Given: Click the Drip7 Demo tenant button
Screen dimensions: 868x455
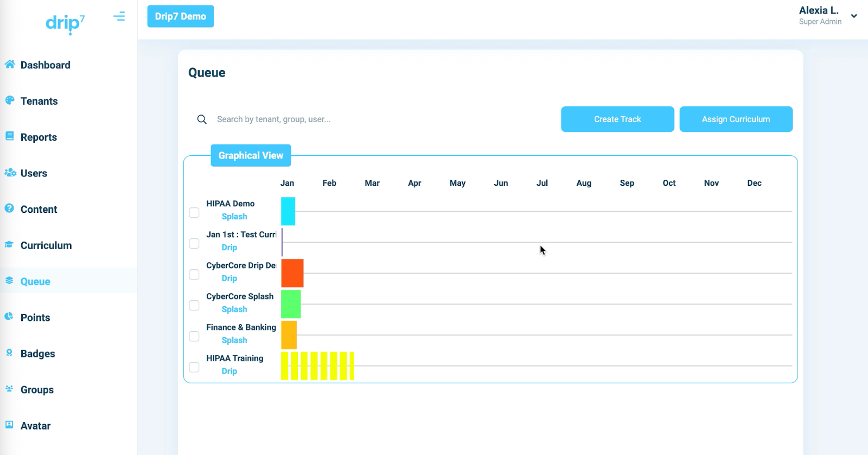Looking at the screenshot, I should pos(181,16).
